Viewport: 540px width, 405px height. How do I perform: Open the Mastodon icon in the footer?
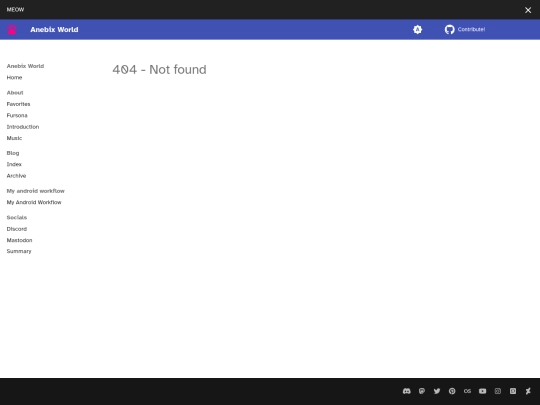(x=422, y=391)
